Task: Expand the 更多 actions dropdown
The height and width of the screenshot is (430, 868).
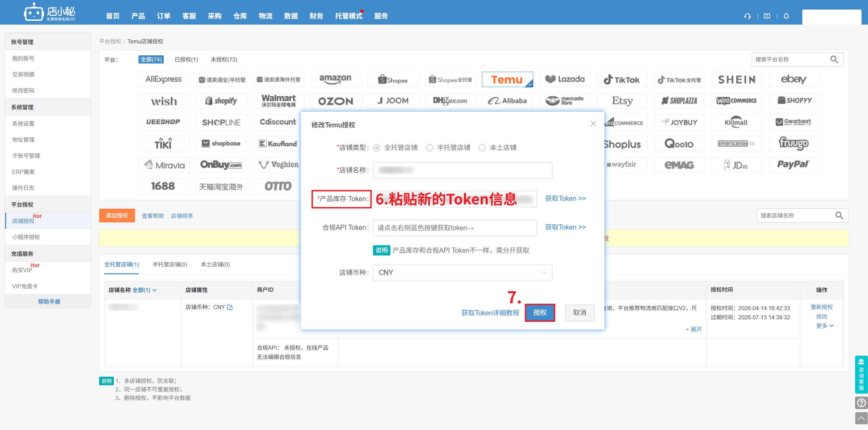Action: 825,326
